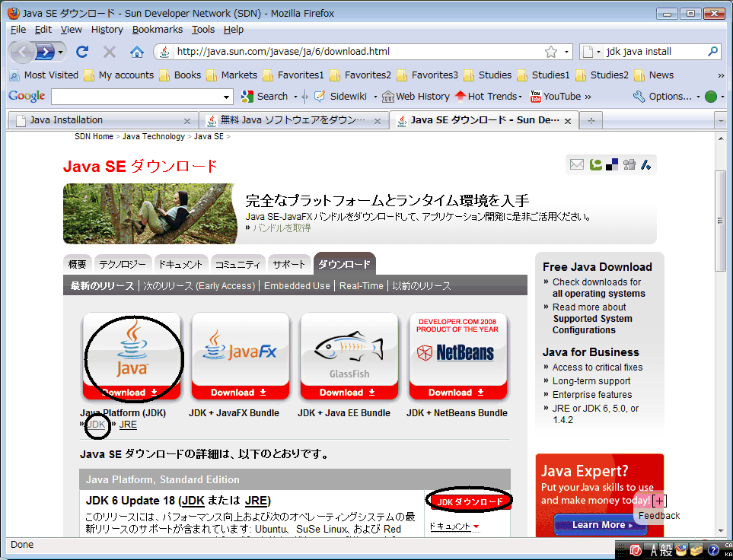Open the Embedded Use sub-tab

click(297, 285)
